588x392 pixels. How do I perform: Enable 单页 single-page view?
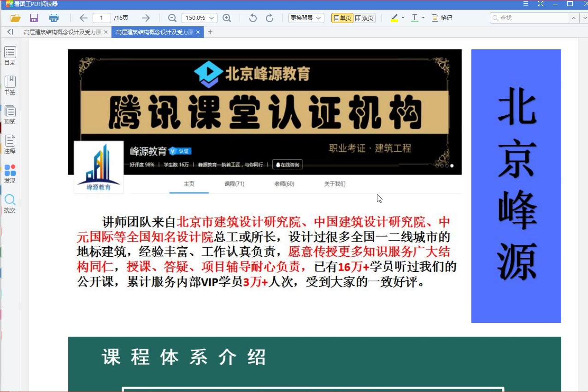(x=342, y=18)
